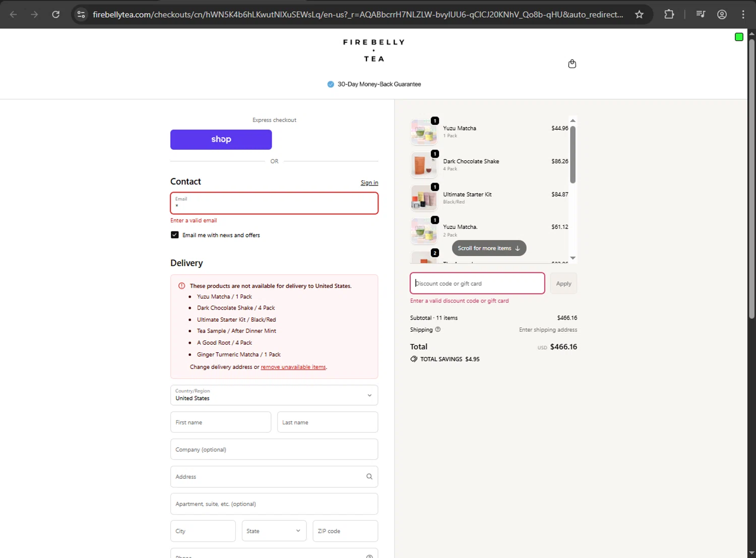Click the Shop Pay express checkout button
Screen dimensions: 756x558
[x=221, y=140]
